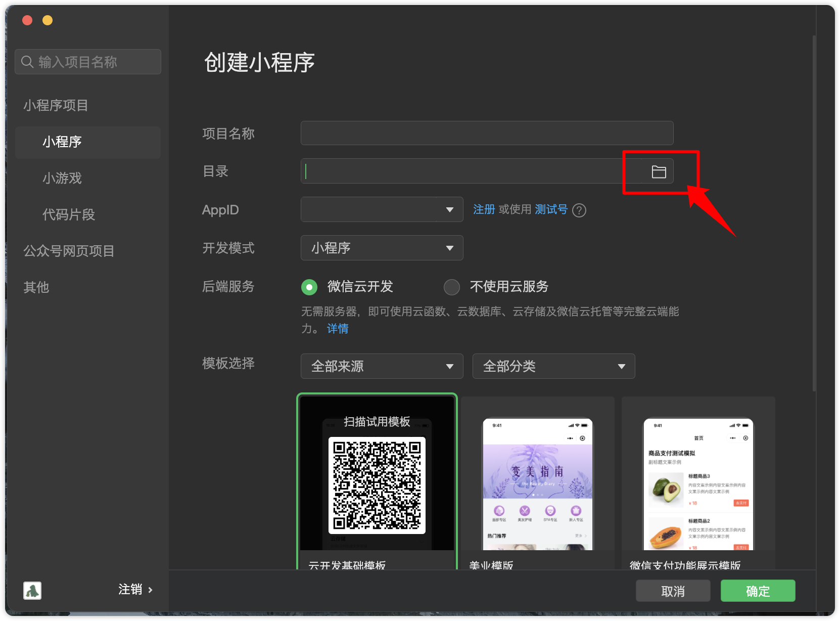Select 微信云开发 backend option
Screen dimensions: 840x621
click(309, 287)
